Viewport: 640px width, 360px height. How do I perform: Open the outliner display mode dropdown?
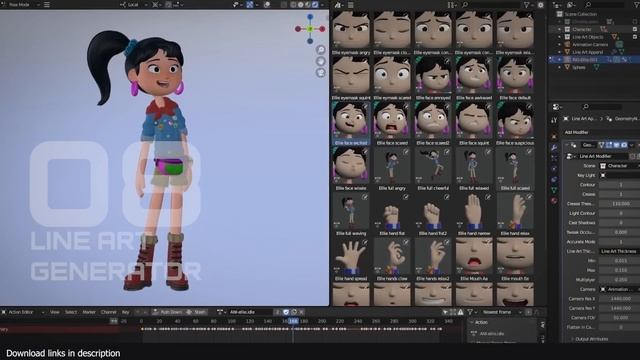coord(571,5)
